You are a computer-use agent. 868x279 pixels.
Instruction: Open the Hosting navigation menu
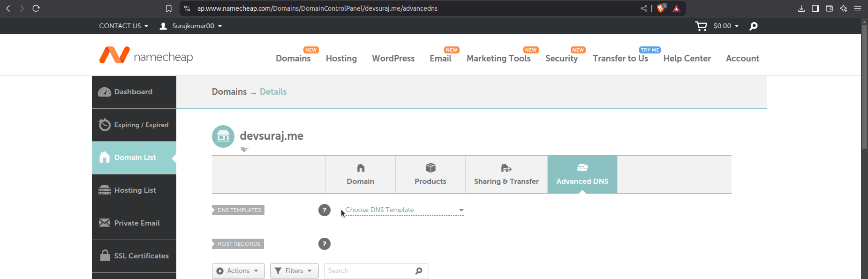[x=341, y=59]
